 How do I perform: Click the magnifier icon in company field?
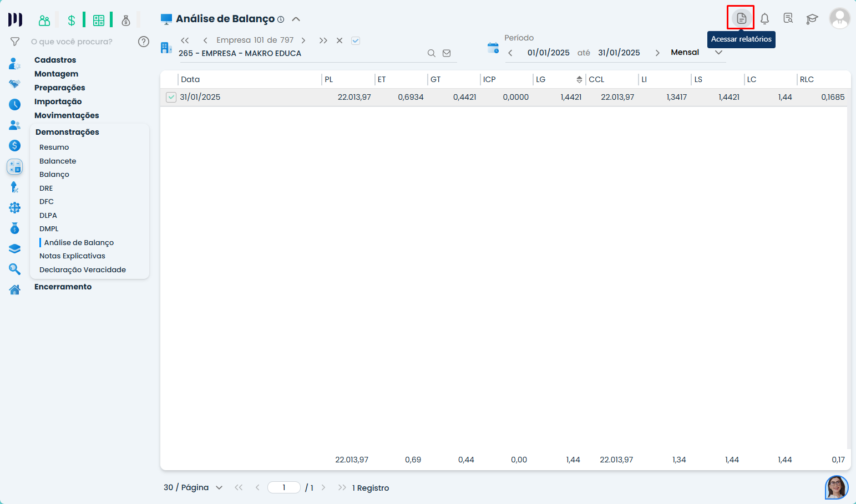point(431,53)
